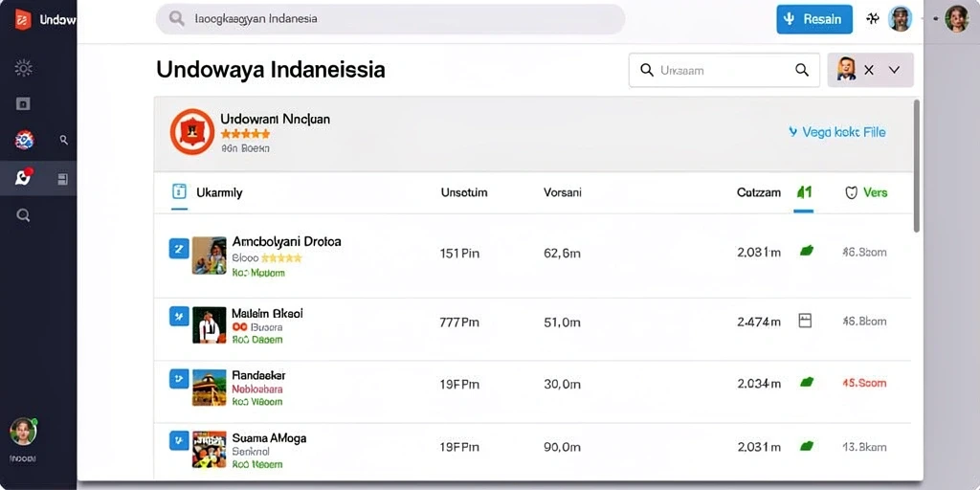Click the sparkle icon next to Resain
980x490 pixels.
[873, 19]
